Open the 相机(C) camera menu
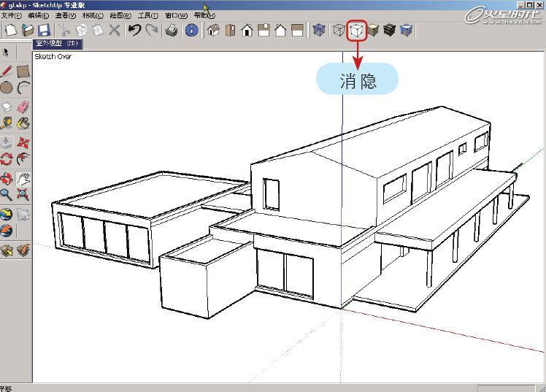Viewport: 546px width, 392px height. click(92, 15)
